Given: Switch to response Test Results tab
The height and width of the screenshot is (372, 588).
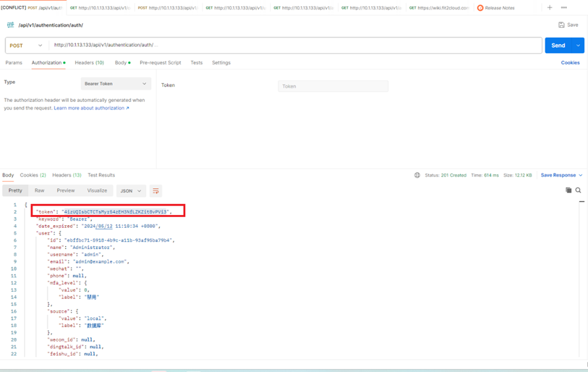Looking at the screenshot, I should 101,175.
